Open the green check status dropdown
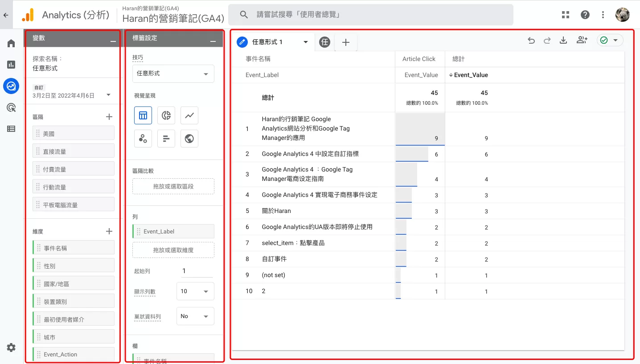640x364 pixels. pyautogui.click(x=610, y=41)
